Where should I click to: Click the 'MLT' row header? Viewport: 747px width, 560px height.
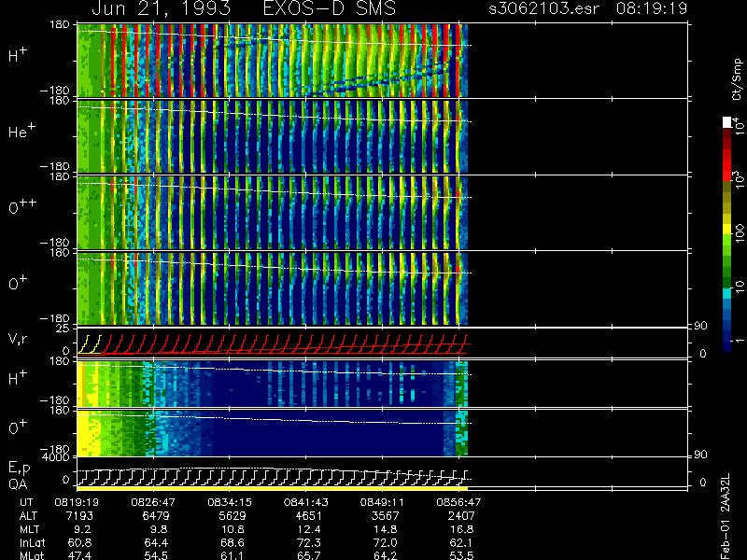29,529
